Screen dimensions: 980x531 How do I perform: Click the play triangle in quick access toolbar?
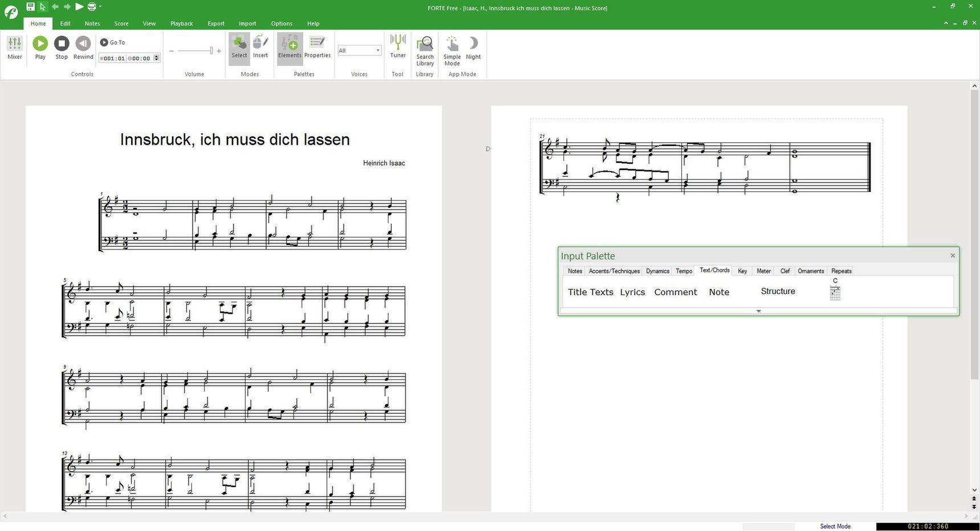click(79, 7)
